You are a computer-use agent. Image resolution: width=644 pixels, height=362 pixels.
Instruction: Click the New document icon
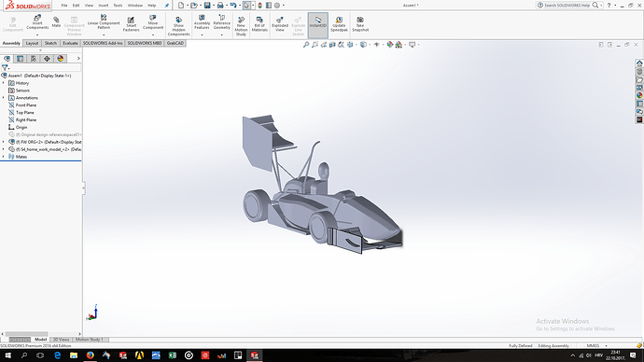[181, 6]
